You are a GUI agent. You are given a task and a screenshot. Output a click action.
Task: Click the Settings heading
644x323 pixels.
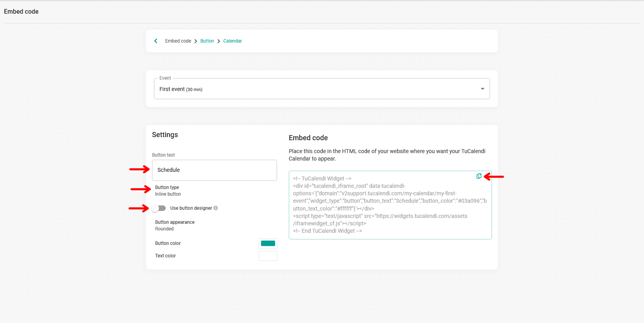[165, 135]
